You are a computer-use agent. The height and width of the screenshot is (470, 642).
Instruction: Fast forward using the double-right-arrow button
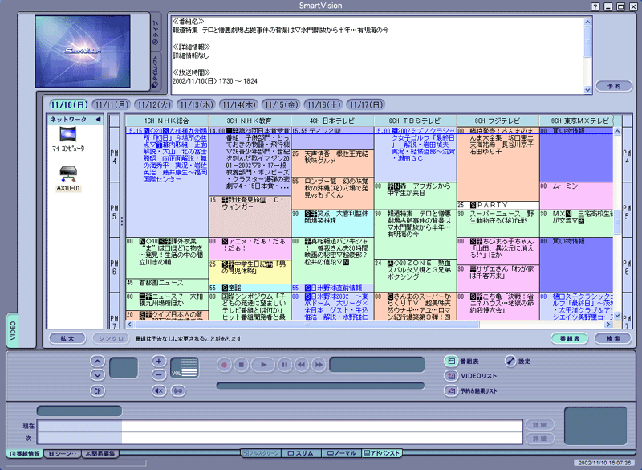pyautogui.click(x=319, y=364)
